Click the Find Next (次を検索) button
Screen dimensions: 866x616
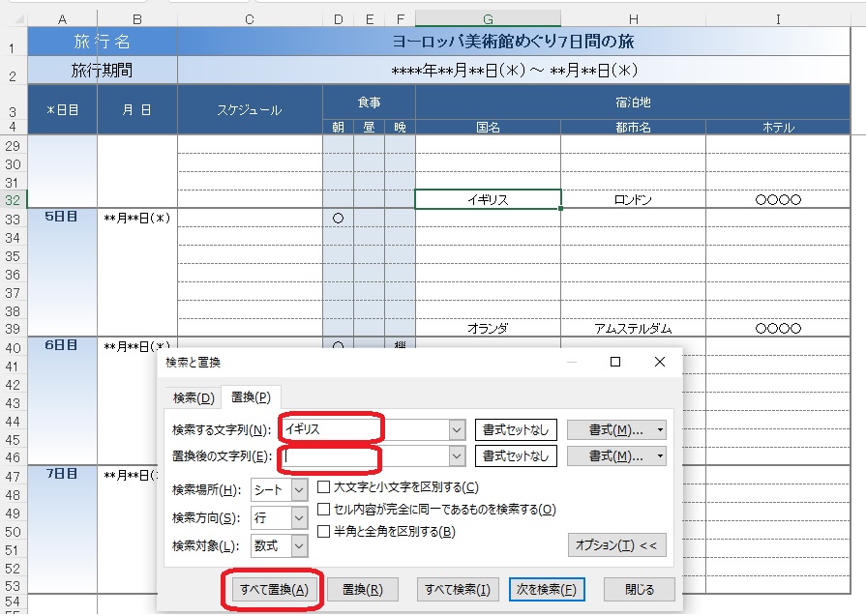click(547, 590)
